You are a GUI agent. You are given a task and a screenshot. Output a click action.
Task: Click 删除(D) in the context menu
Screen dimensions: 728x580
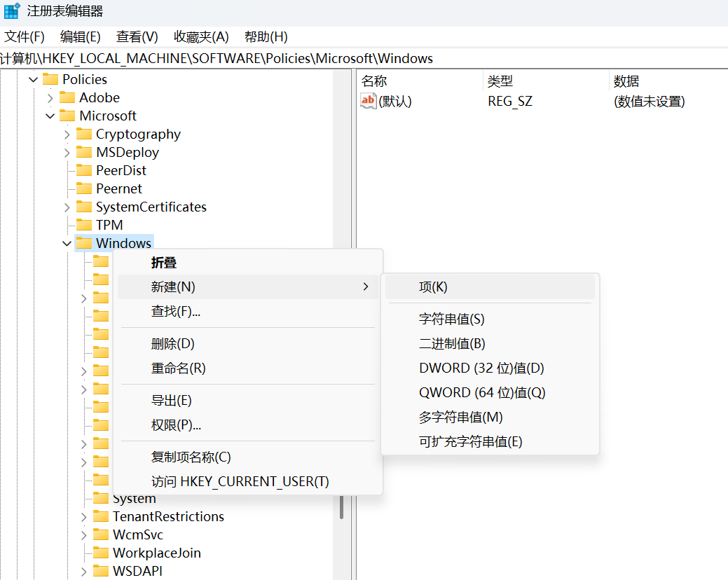(173, 343)
